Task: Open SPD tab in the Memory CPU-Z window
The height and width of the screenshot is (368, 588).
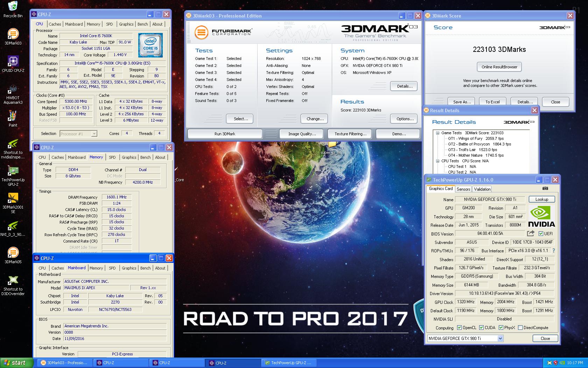Action: pyautogui.click(x=112, y=157)
